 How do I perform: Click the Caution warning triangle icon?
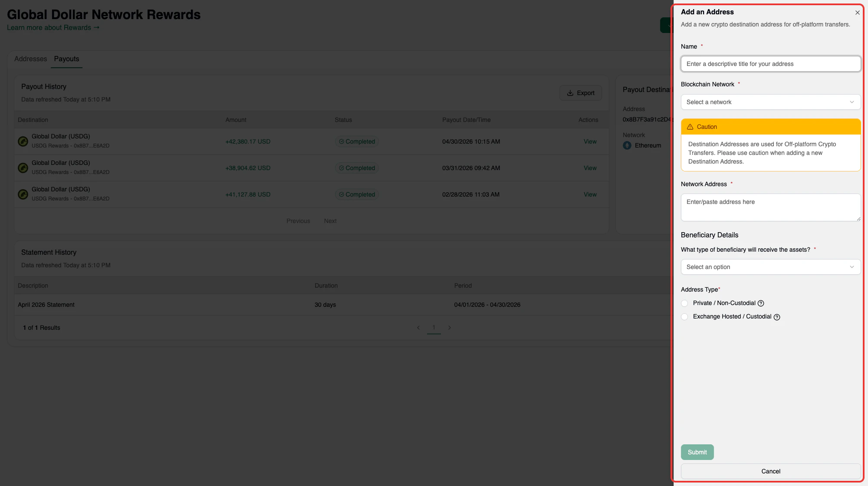click(x=690, y=127)
